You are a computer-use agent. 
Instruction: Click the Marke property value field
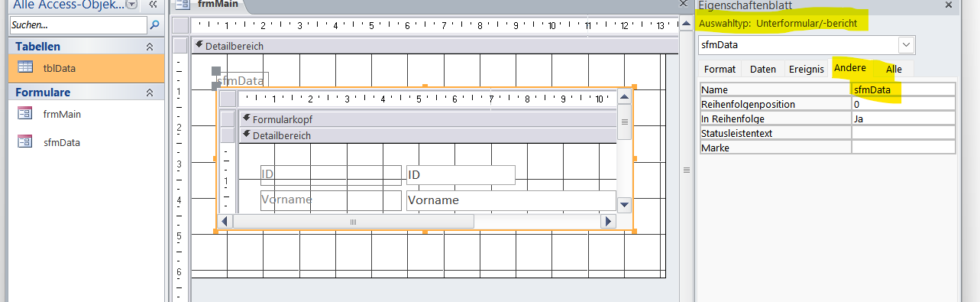(x=904, y=148)
